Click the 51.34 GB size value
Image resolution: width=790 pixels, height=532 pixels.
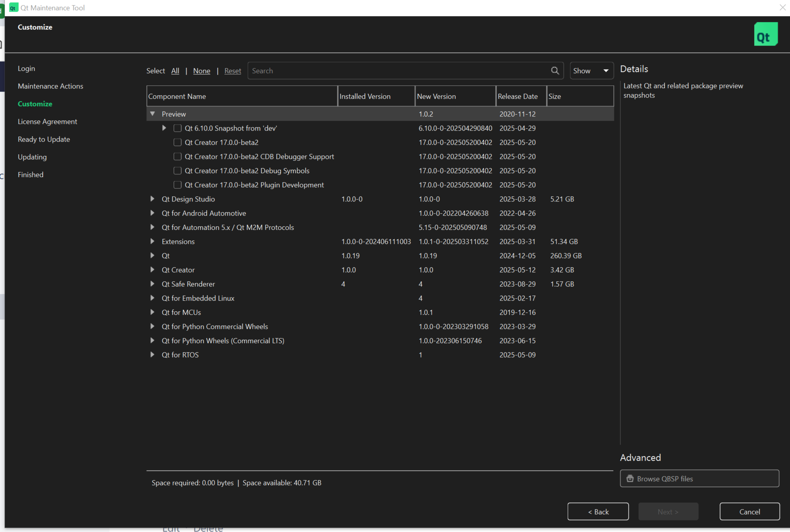tap(564, 242)
